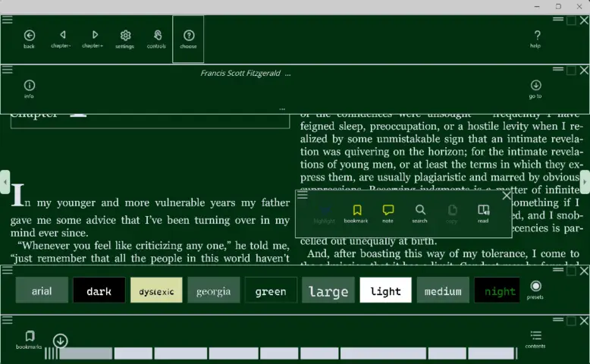This screenshot has height=364, width=590.
Task: Click the Chapter 1 heading box
Action: [150, 121]
